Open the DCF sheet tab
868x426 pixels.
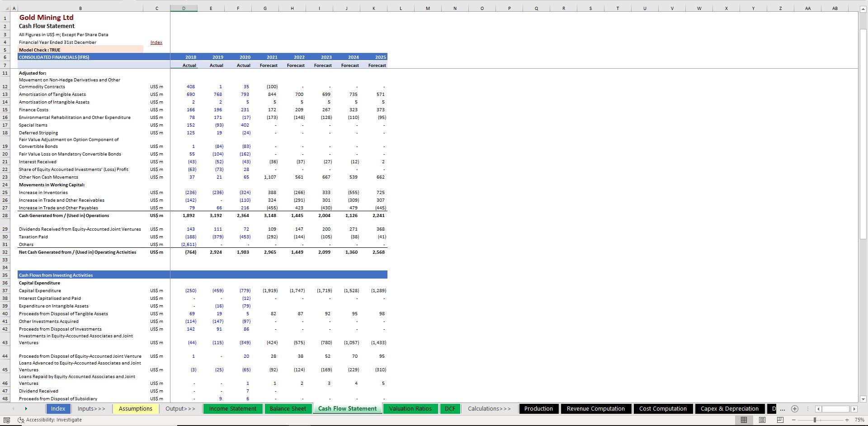(x=450, y=409)
